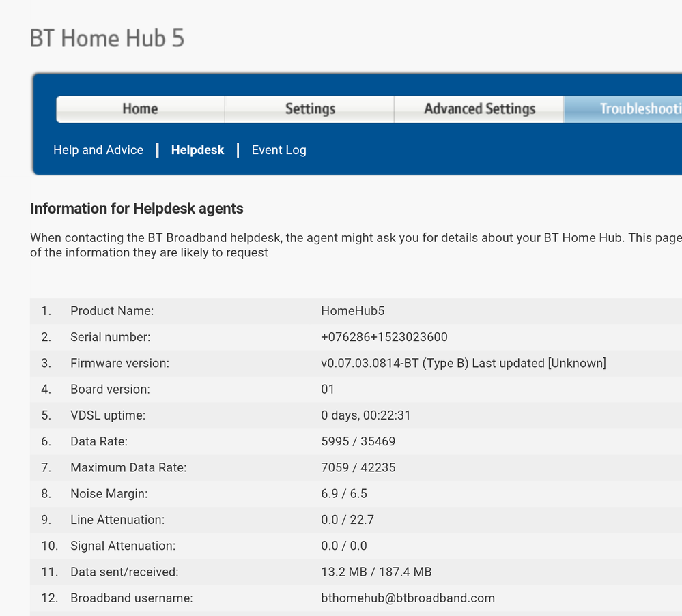Click the Board version label

coord(110,389)
